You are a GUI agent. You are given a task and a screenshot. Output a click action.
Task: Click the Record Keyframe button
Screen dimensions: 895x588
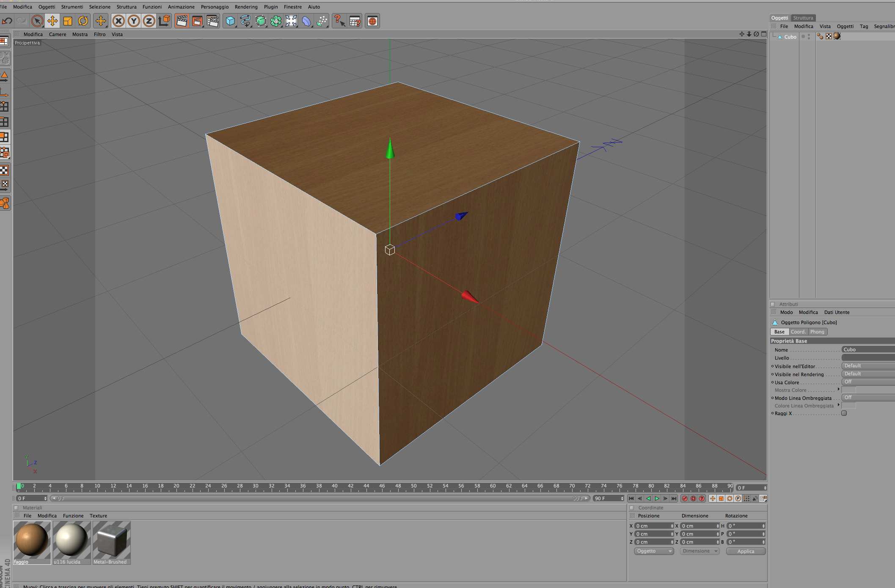[x=685, y=498]
